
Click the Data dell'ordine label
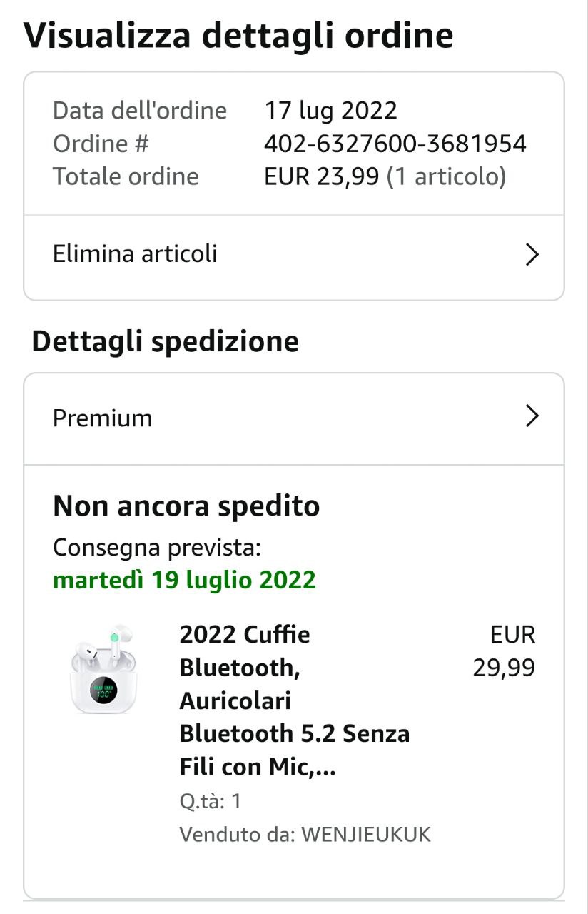140,111
